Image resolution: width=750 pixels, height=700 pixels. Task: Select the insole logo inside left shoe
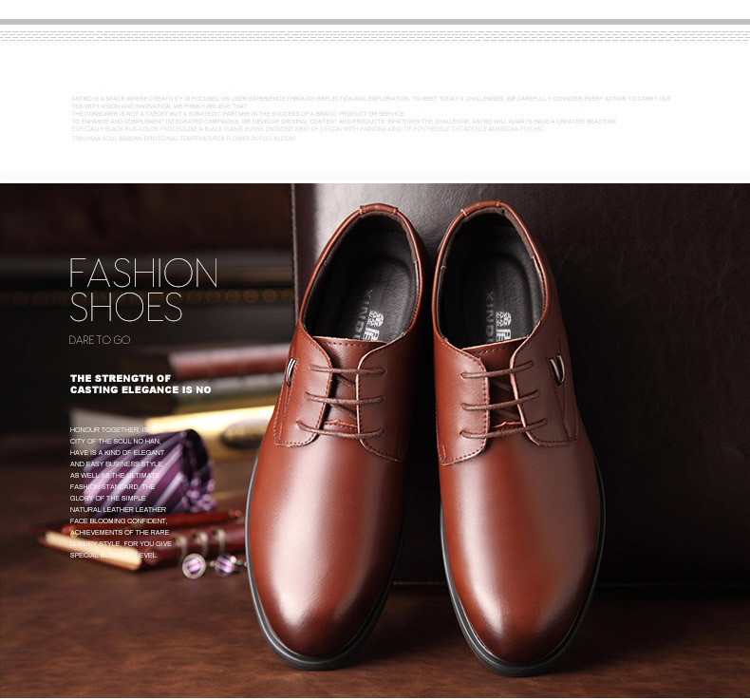[375, 322]
